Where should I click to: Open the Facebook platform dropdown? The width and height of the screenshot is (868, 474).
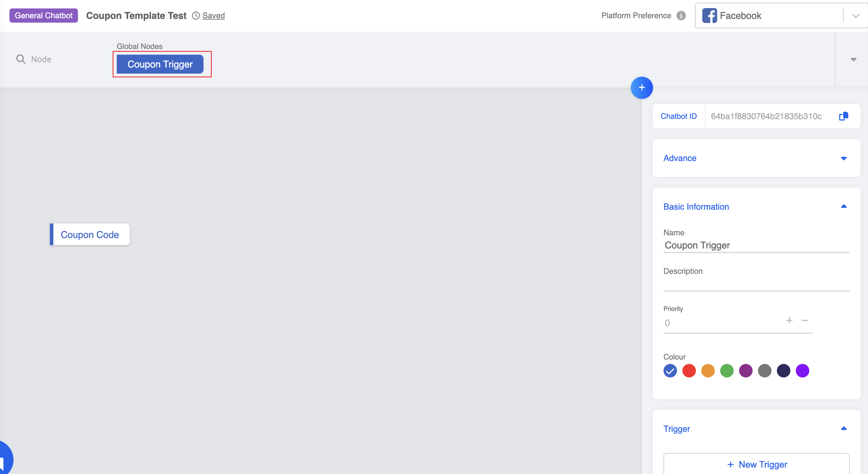pos(856,16)
